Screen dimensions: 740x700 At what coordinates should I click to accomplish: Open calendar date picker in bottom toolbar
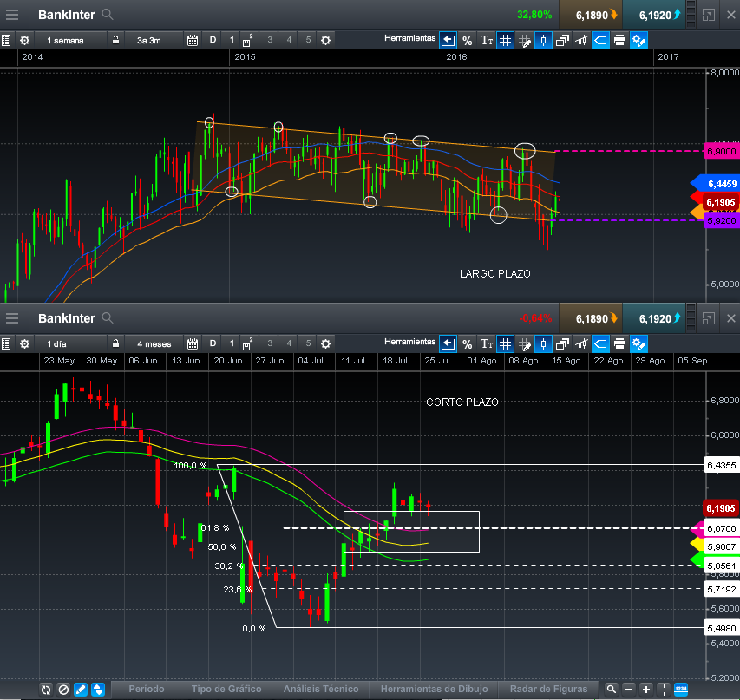[x=193, y=343]
